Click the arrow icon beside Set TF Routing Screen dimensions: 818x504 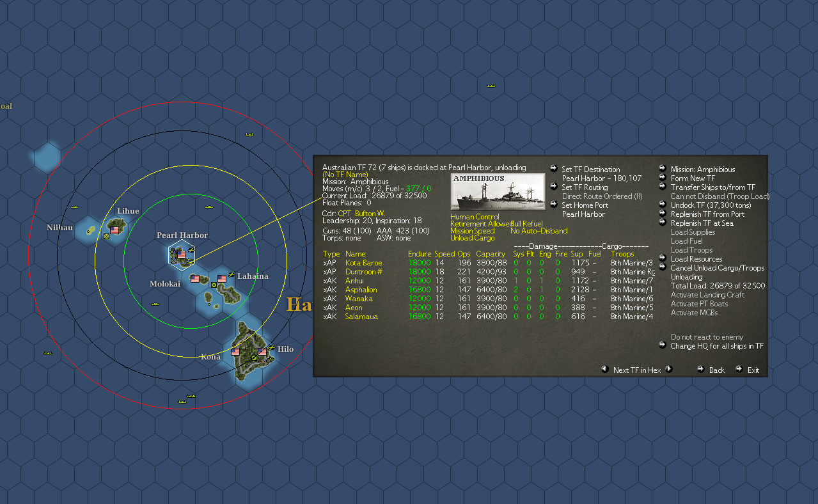tap(554, 186)
